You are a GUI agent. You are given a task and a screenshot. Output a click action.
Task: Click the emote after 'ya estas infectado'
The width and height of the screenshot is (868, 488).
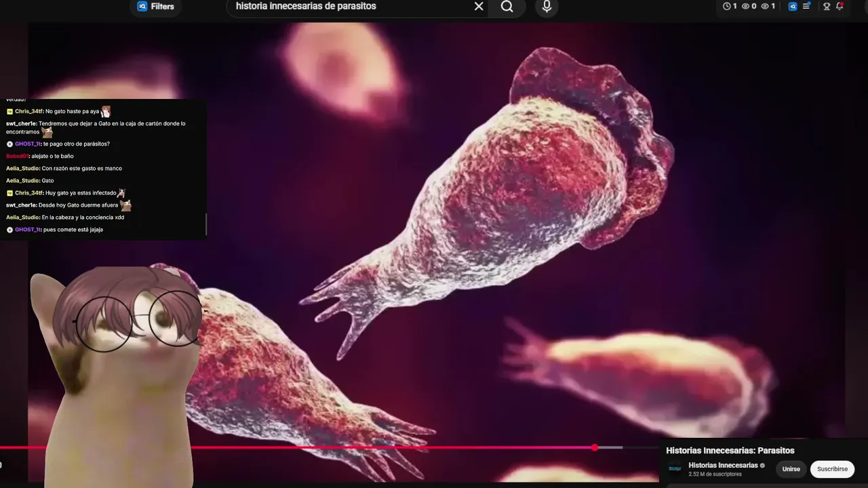[121, 193]
